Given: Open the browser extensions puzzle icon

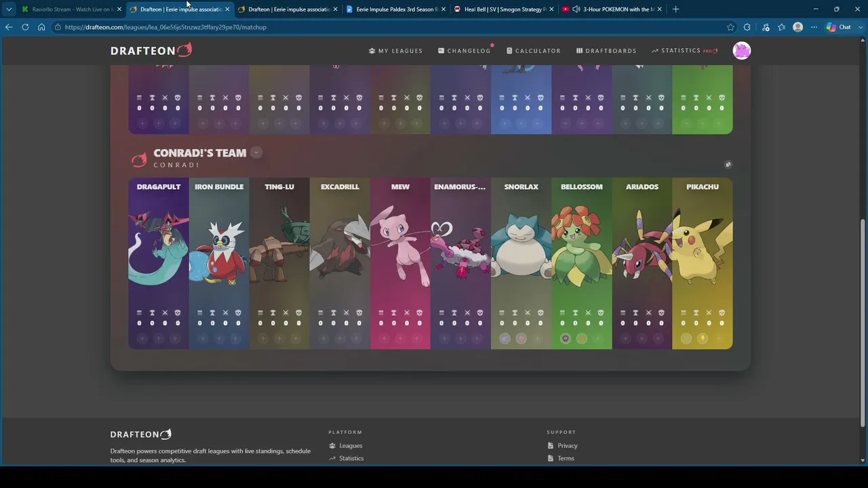Looking at the screenshot, I should (747, 27).
